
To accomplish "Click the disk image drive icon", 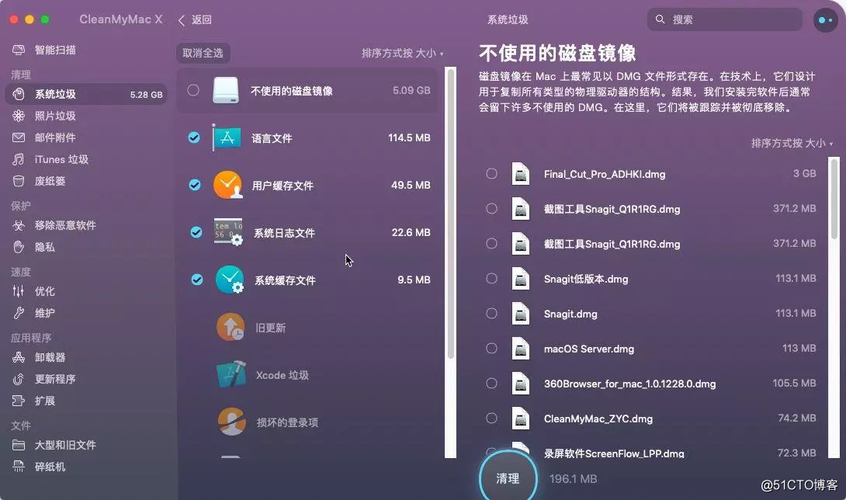I will tap(226, 90).
